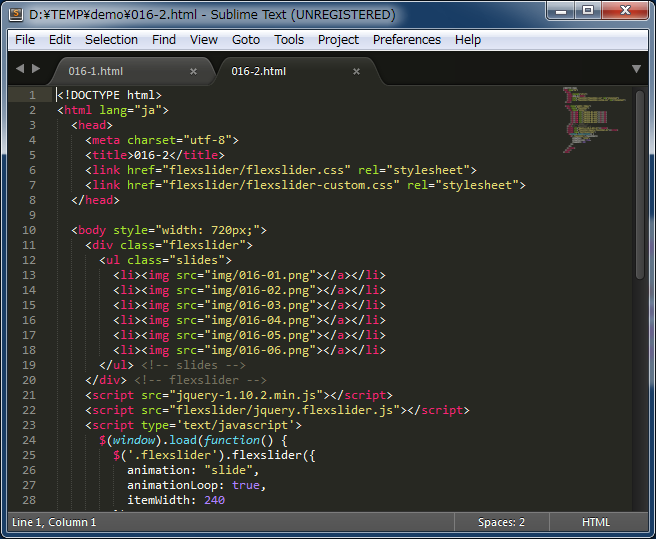
Task: Minimize the Sublime Text window
Action: tap(561, 10)
